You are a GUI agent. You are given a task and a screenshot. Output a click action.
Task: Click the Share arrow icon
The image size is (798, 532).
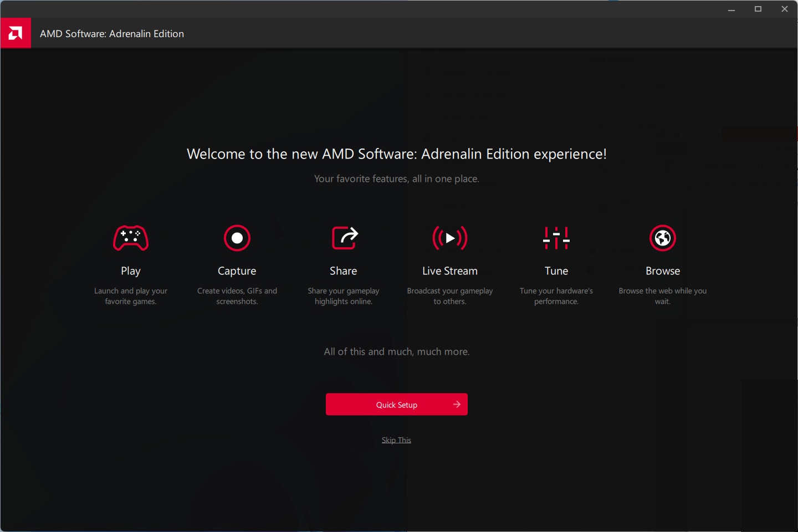coord(344,238)
